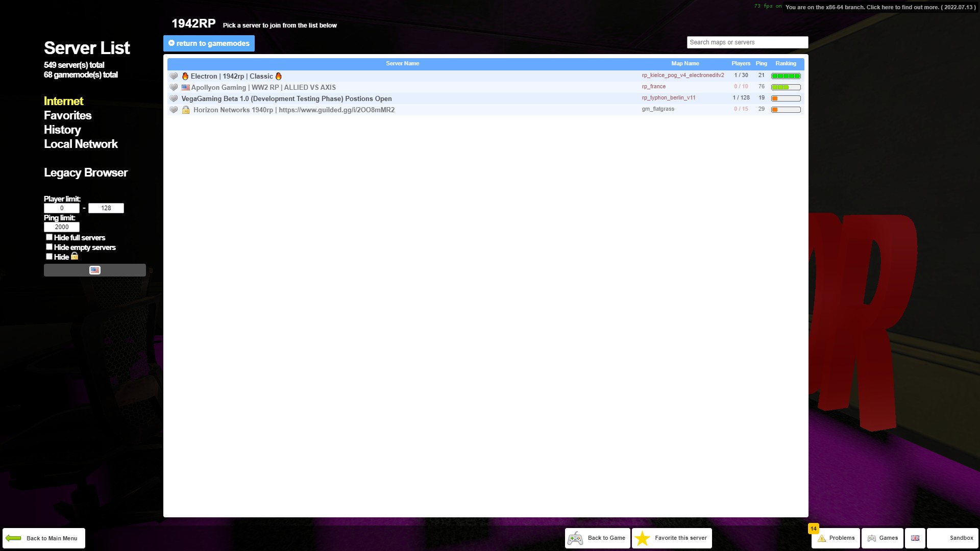Open the Games controller icon button
Viewport: 980px width, 551px height.
[872, 538]
